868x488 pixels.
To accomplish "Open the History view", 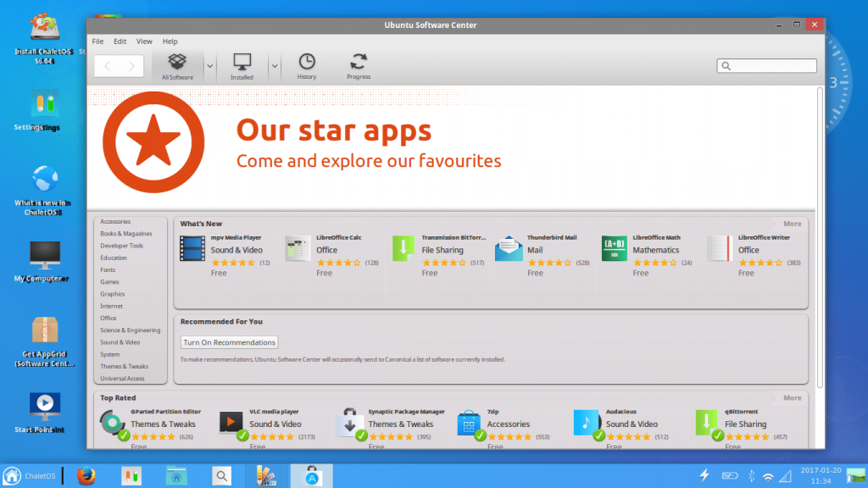I will point(307,66).
